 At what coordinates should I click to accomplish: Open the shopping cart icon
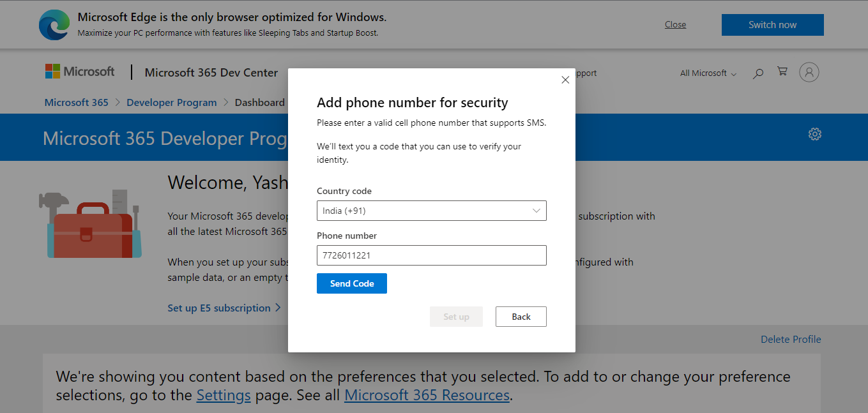[x=782, y=72]
